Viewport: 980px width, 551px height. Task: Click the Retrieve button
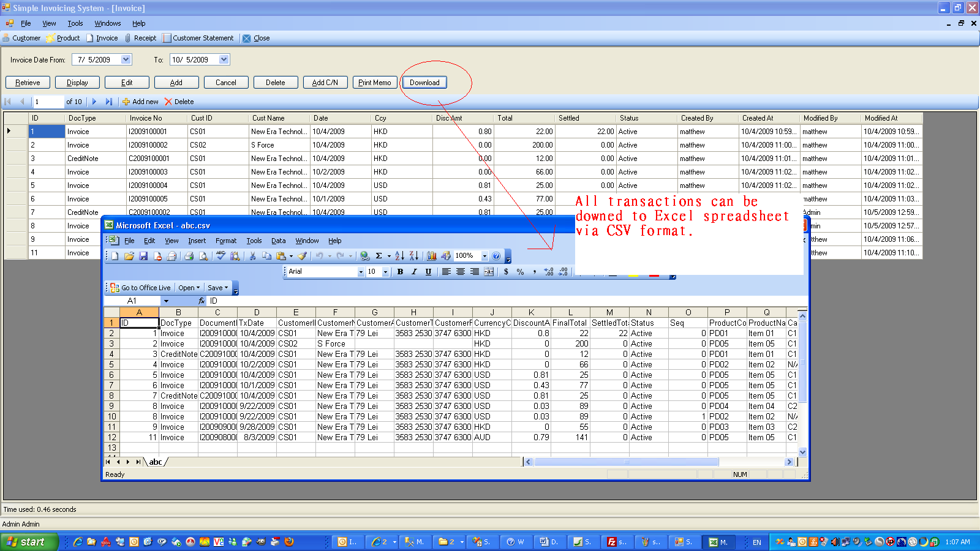pyautogui.click(x=28, y=83)
